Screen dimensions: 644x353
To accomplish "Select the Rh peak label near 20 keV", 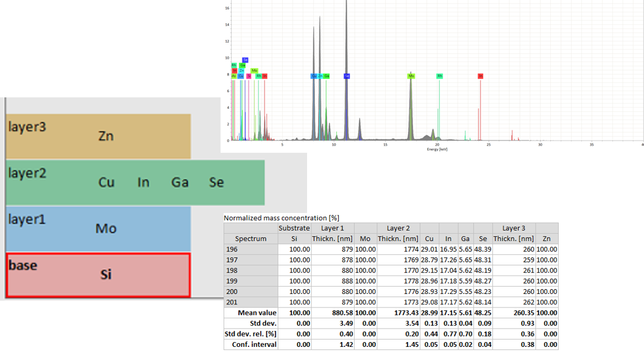I will pyautogui.click(x=439, y=76).
